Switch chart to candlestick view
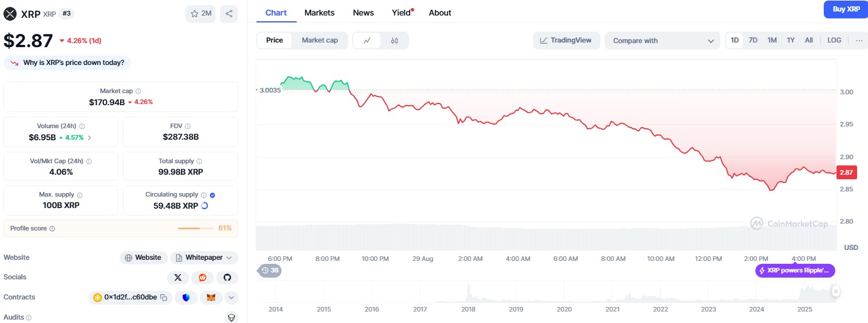The width and height of the screenshot is (868, 323). point(394,40)
